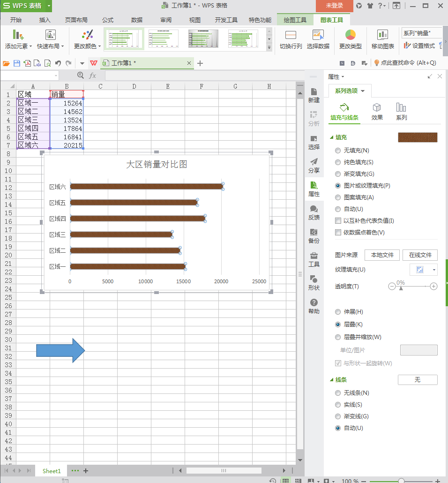Click the formula bar input field
The width and height of the screenshot is (448, 483).
[204, 75]
